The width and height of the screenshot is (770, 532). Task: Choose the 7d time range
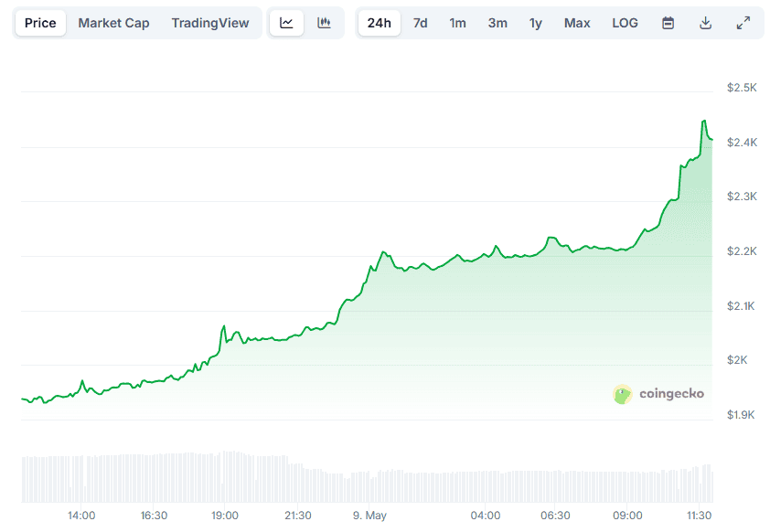click(x=421, y=23)
